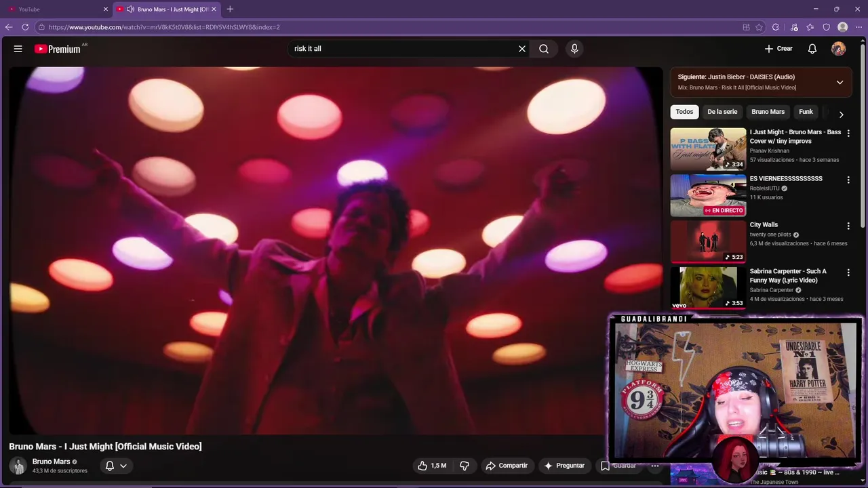Select the Todos filter chip
This screenshot has width=868, height=488.
(685, 112)
